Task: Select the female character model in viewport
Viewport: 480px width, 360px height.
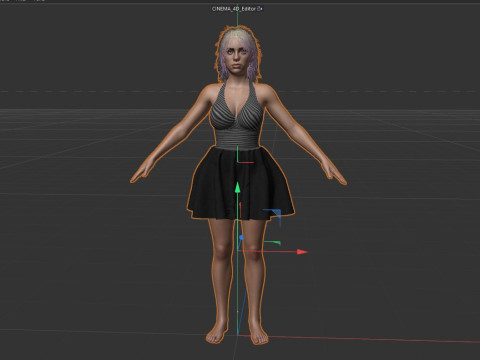Action: (238, 185)
